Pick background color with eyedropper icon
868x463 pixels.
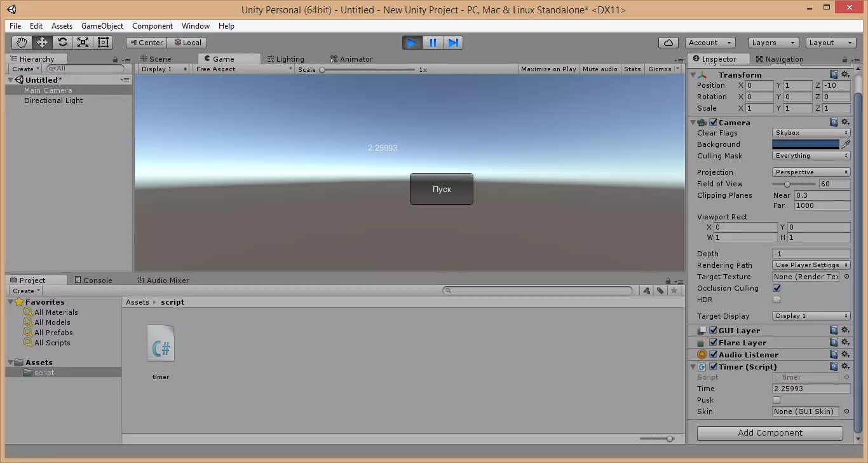pos(846,144)
